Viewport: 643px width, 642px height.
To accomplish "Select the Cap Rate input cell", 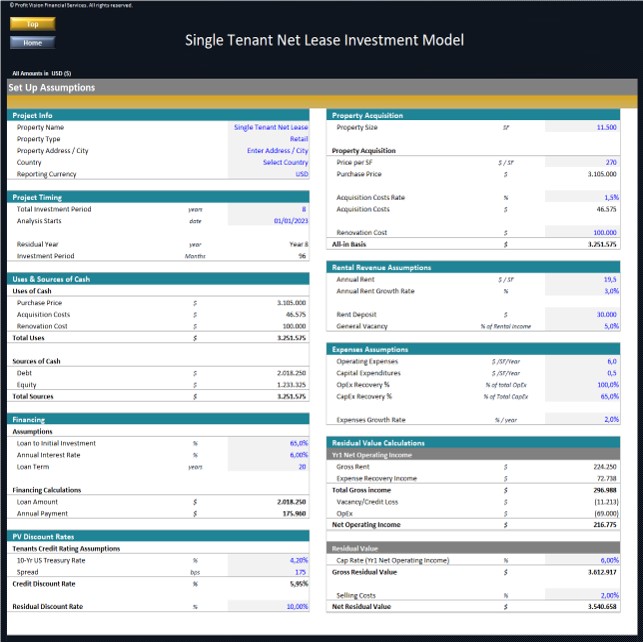I will point(582,560).
